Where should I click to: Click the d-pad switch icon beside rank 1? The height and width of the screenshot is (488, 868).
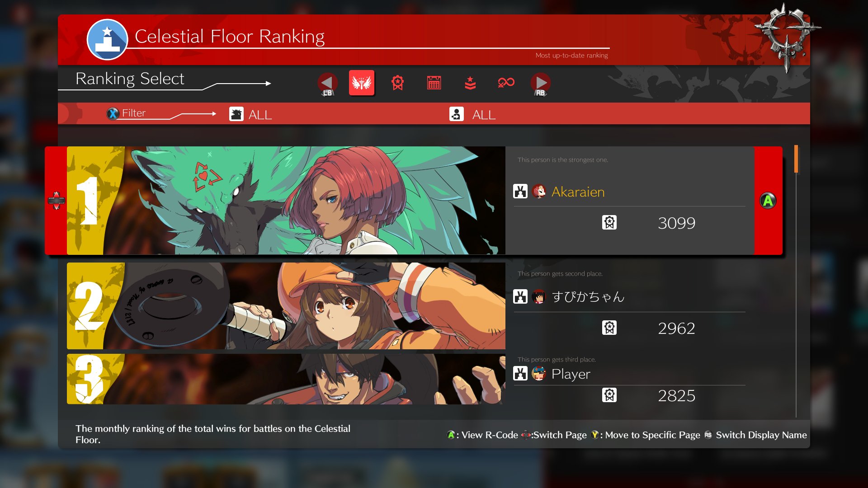pyautogui.click(x=57, y=201)
